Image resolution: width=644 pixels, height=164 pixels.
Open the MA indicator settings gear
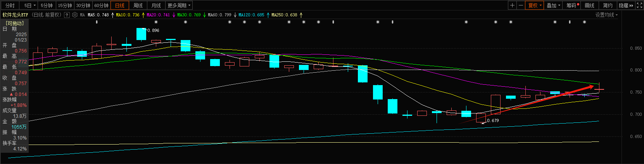coord(75,15)
